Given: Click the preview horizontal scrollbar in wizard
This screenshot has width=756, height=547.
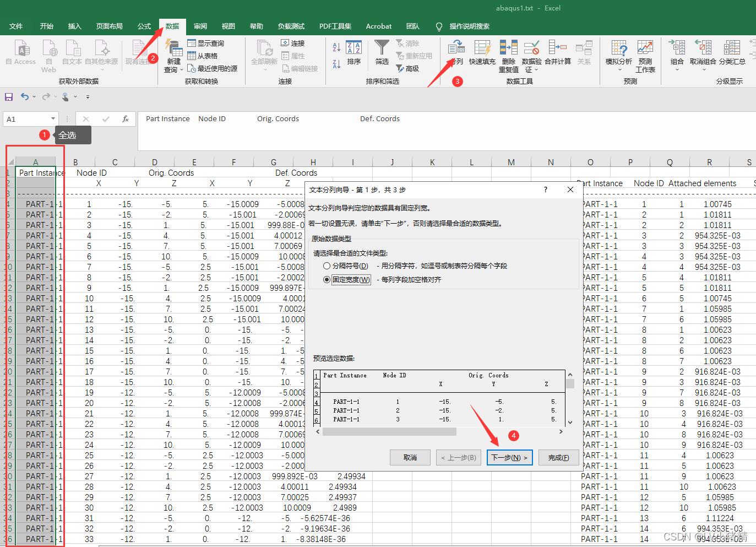Looking at the screenshot, I should point(389,432).
